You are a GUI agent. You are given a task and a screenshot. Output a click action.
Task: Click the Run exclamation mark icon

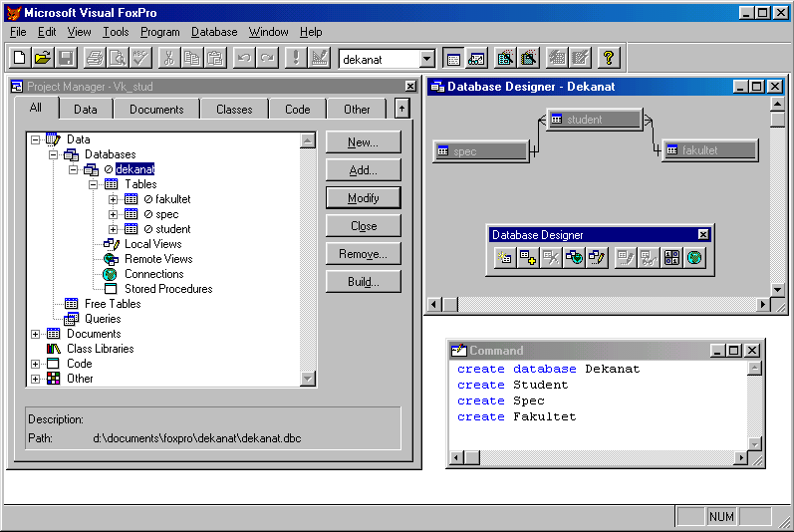point(296,58)
